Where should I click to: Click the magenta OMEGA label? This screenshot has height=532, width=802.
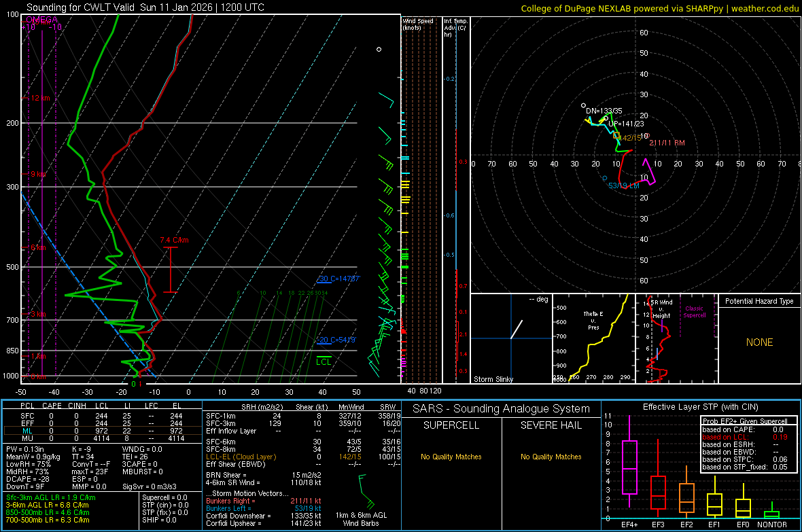42,20
